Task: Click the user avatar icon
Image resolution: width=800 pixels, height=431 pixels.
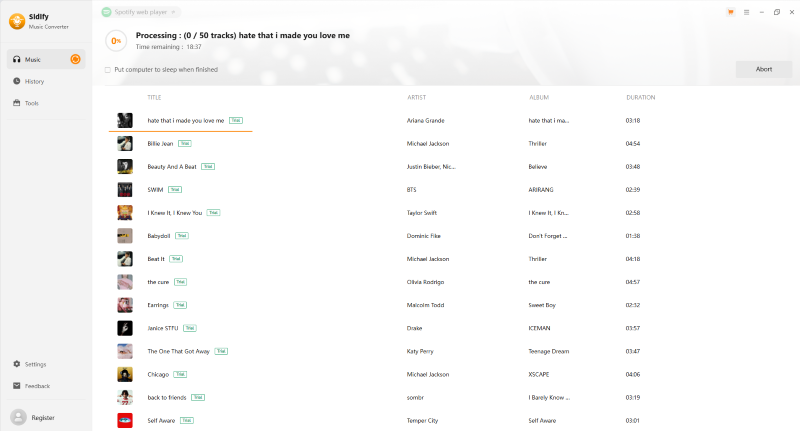Action: [18, 417]
